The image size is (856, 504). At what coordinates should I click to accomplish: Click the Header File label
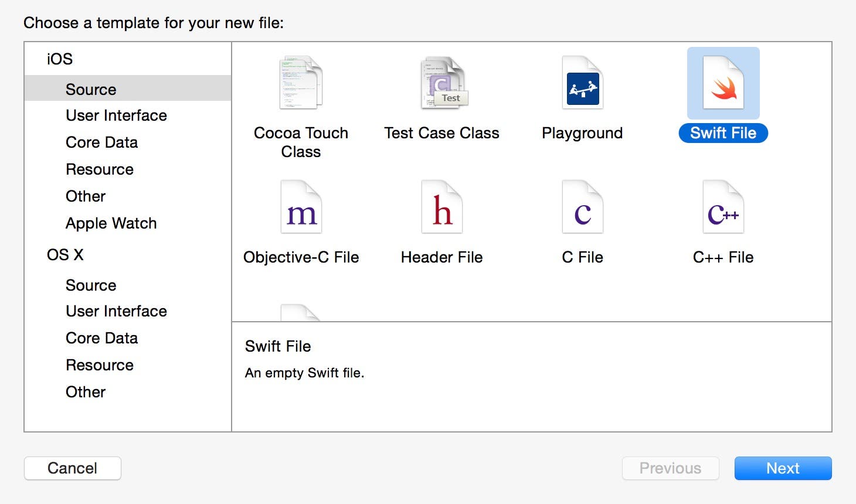pos(441,257)
